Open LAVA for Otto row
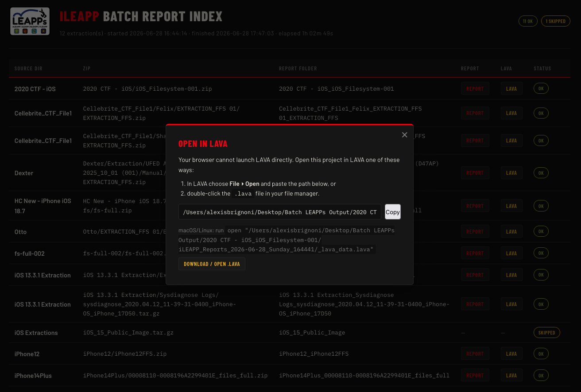Screen dimensions: 581x392 click(x=511, y=231)
